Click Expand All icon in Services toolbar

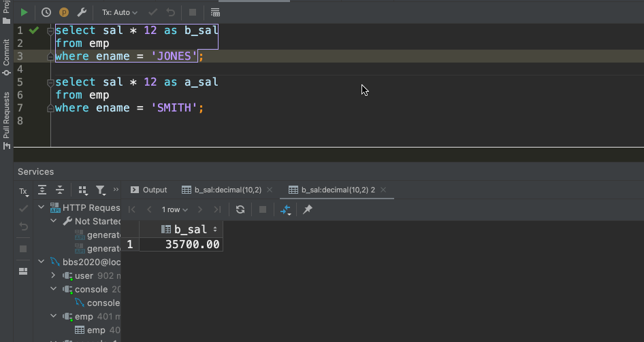[x=42, y=190]
